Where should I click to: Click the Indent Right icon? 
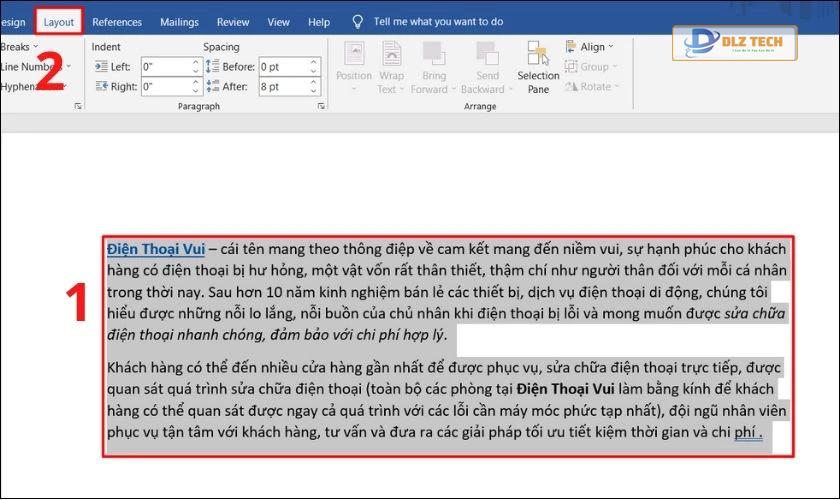(101, 86)
